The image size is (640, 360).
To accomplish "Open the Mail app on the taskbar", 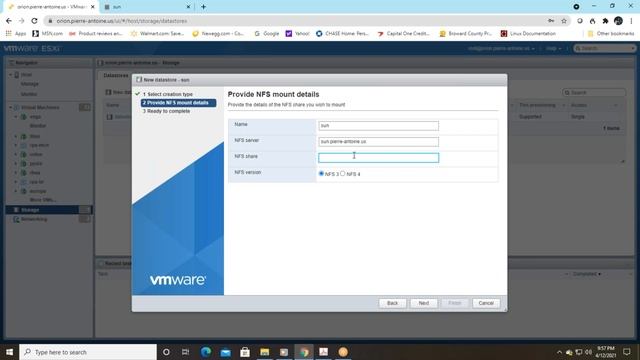I will [225, 352].
